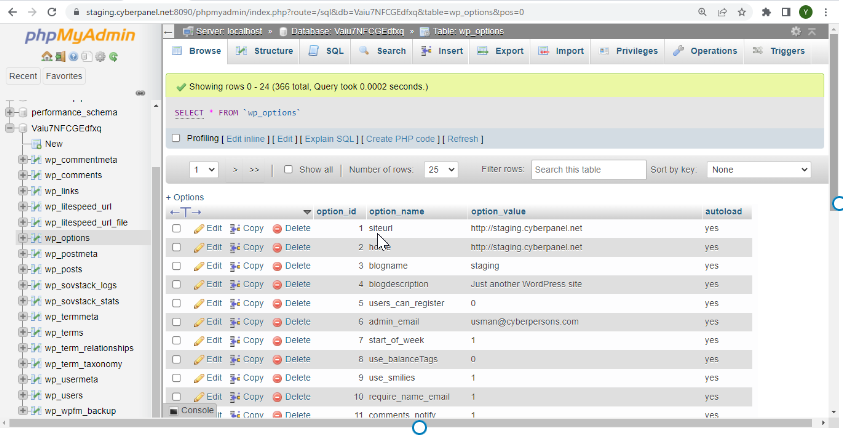The width and height of the screenshot is (843, 435).
Task: Click the Explain SQL link
Action: point(330,139)
